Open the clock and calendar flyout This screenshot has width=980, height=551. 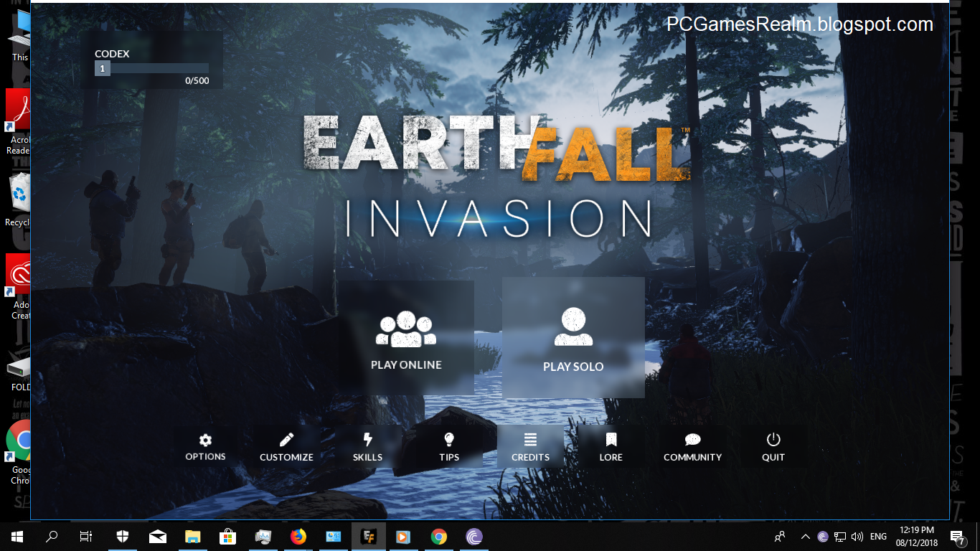pyautogui.click(x=915, y=537)
